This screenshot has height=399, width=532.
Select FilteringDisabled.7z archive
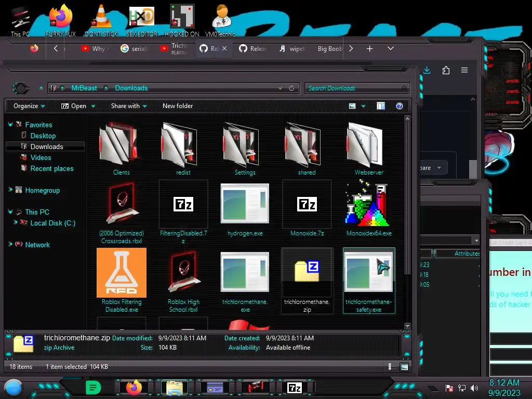[x=183, y=212]
